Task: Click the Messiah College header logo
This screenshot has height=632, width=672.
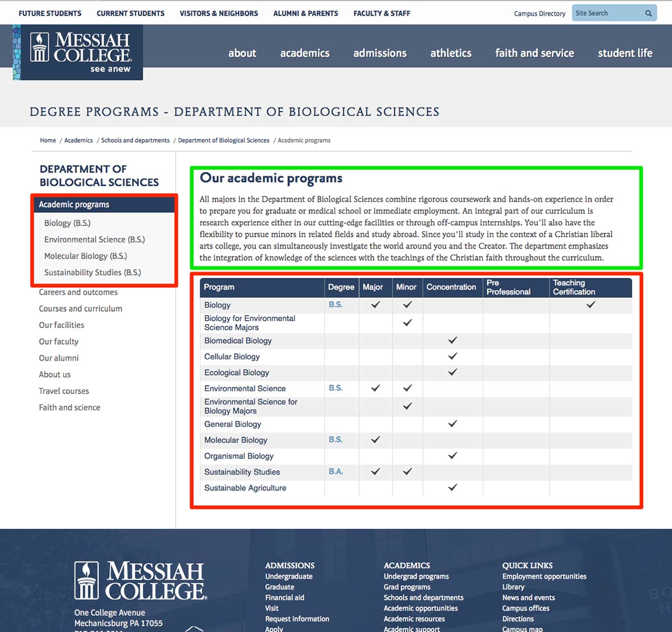Action: [78, 53]
